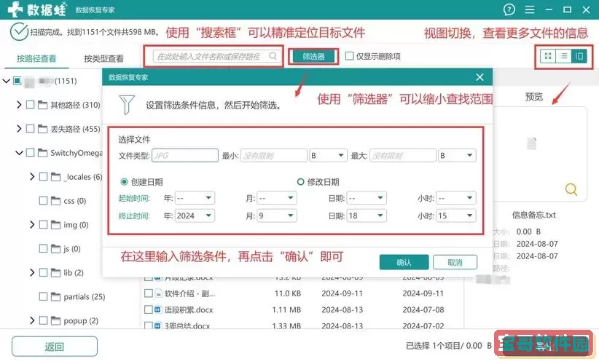Open the start time hour dropdown
The height and width of the screenshot is (364, 599).
pos(456,198)
